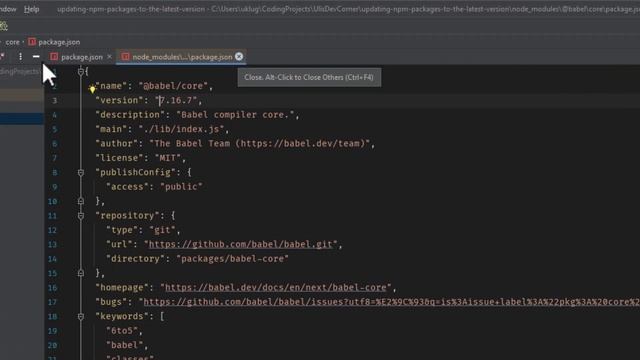Viewport: 640px width, 360px height.
Task: Collapse the root JSON object on line 1
Action: [81, 72]
